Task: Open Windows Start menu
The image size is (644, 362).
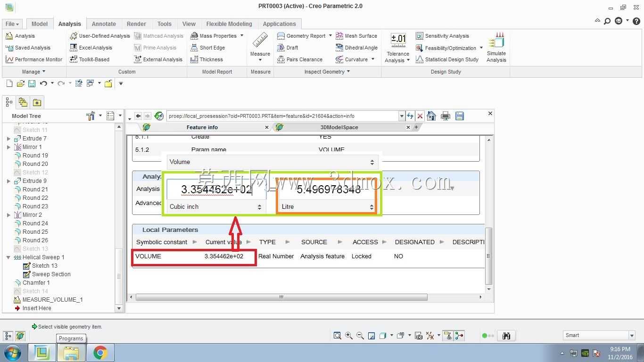Action: click(12, 353)
